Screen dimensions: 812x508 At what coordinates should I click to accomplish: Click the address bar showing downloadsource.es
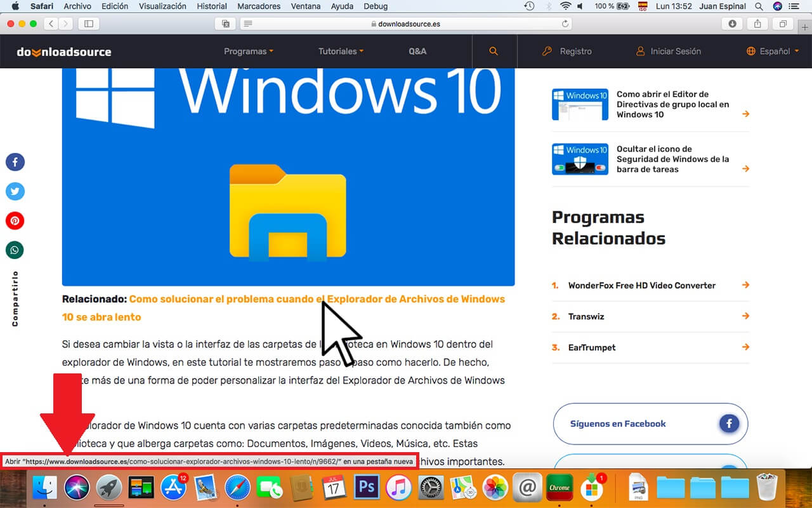[405, 23]
